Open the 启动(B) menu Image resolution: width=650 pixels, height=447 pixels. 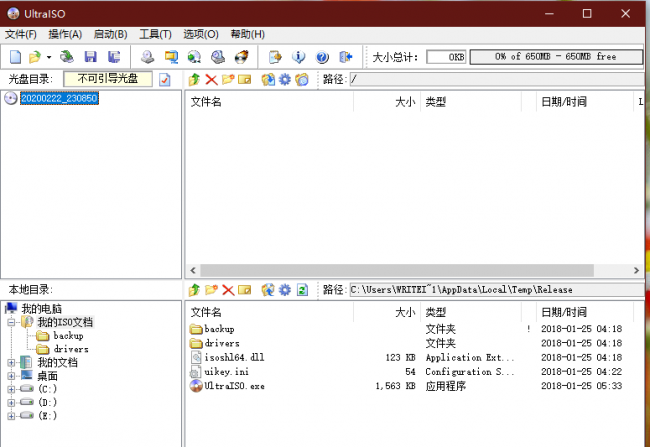(x=110, y=34)
